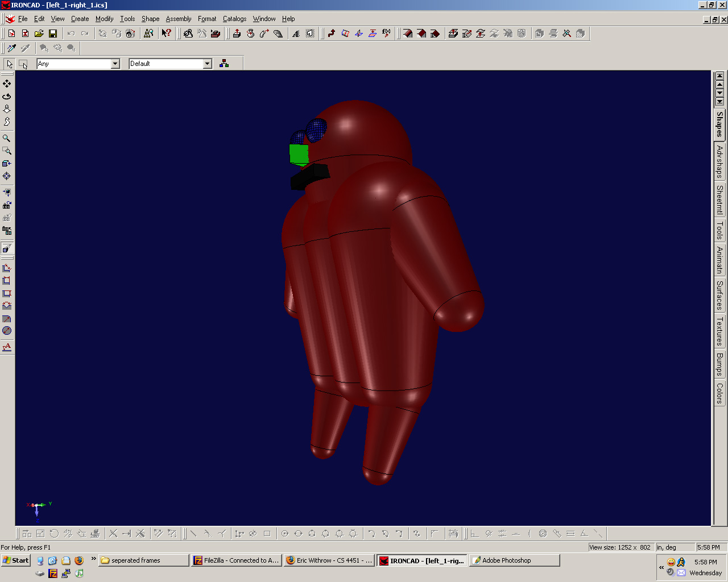728x582 pixels.
Task: Click the New Scene toolbar icon
Action: pos(11,34)
